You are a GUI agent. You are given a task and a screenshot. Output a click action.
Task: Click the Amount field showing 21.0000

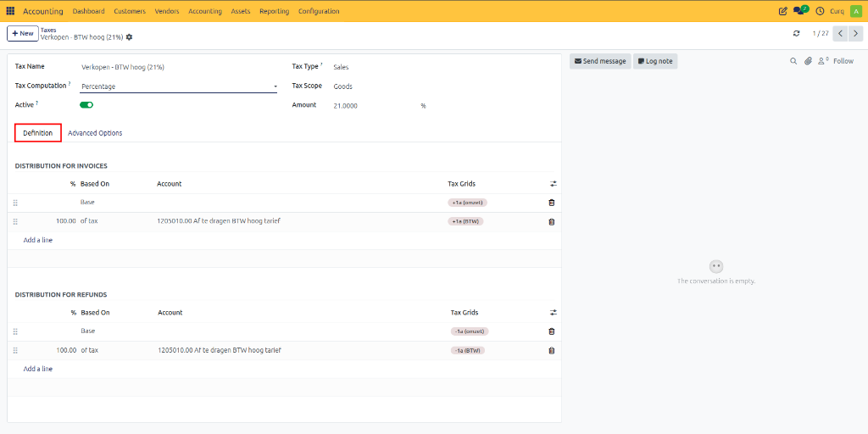(374, 106)
